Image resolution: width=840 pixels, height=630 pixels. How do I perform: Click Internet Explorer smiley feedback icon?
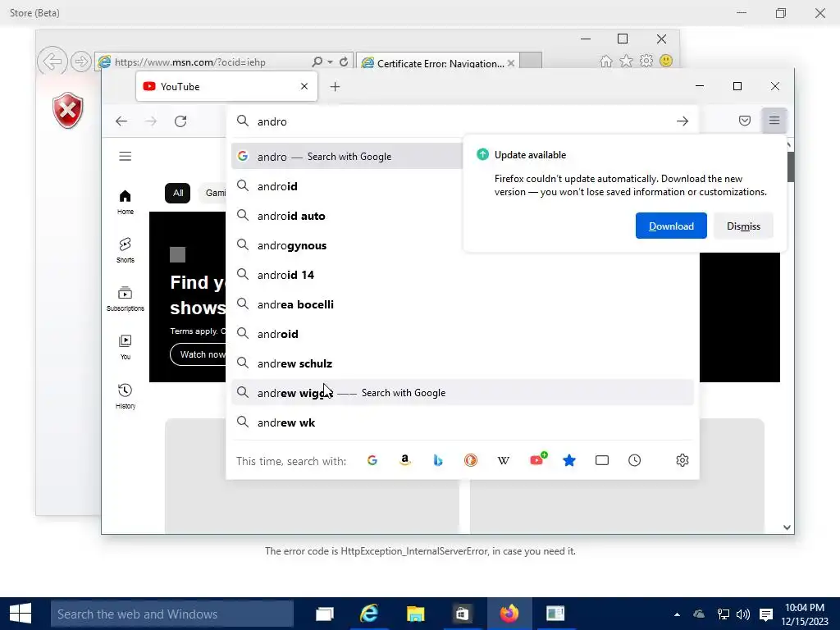click(x=666, y=61)
